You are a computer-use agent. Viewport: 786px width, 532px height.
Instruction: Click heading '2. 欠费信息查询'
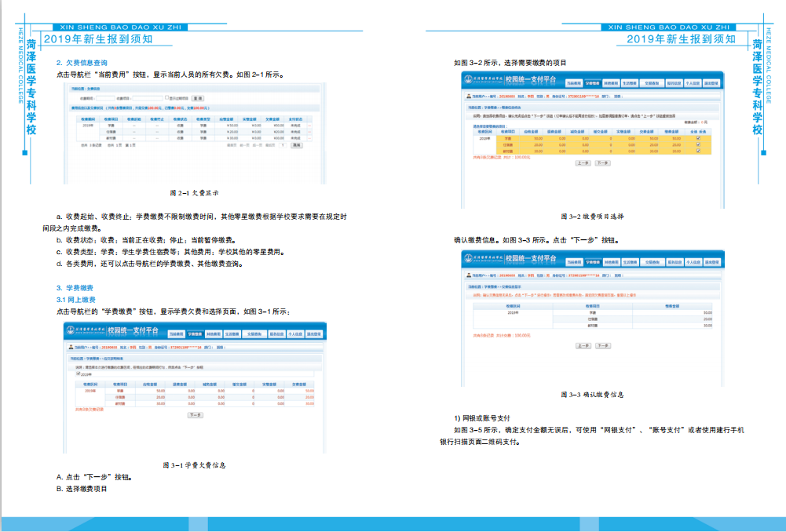click(82, 63)
